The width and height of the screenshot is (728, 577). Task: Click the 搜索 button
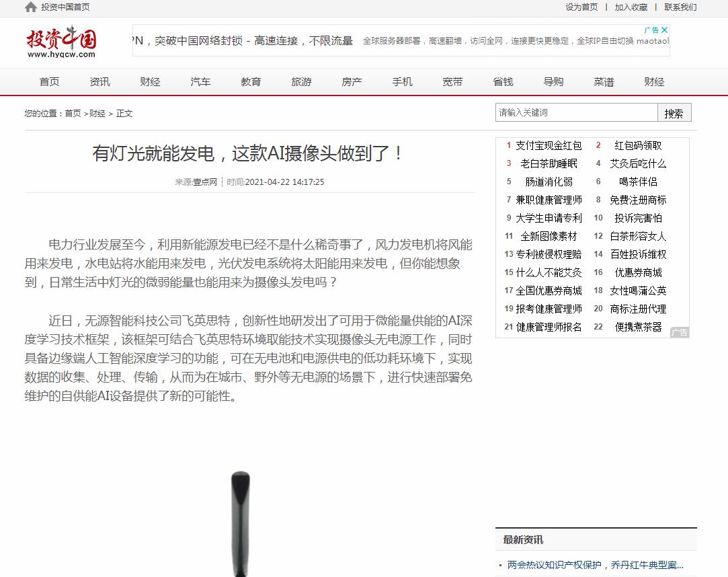674,113
